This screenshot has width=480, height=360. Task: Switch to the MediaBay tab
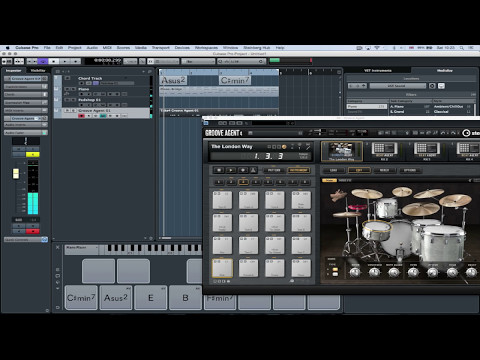[x=445, y=71]
